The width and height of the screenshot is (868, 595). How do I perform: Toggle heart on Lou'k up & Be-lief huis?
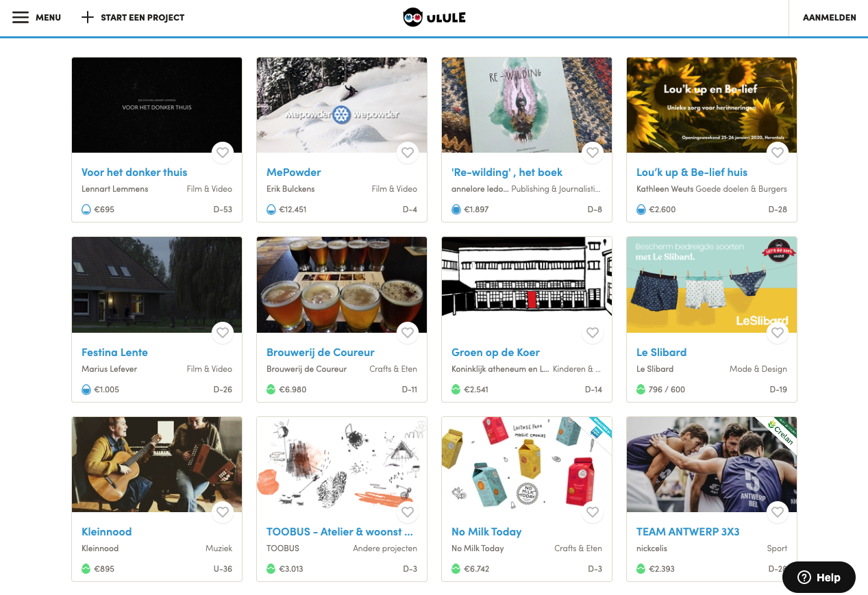[778, 153]
